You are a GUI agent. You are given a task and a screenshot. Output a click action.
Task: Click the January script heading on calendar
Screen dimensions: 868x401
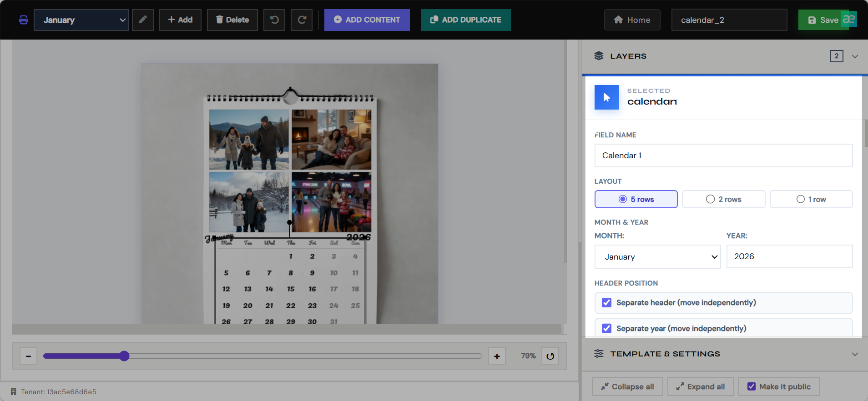(219, 238)
